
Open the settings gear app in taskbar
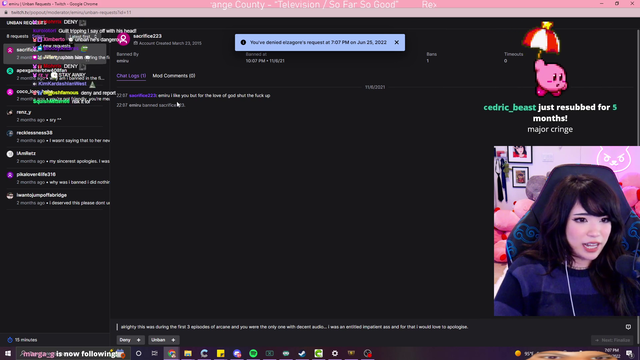click(x=335, y=353)
